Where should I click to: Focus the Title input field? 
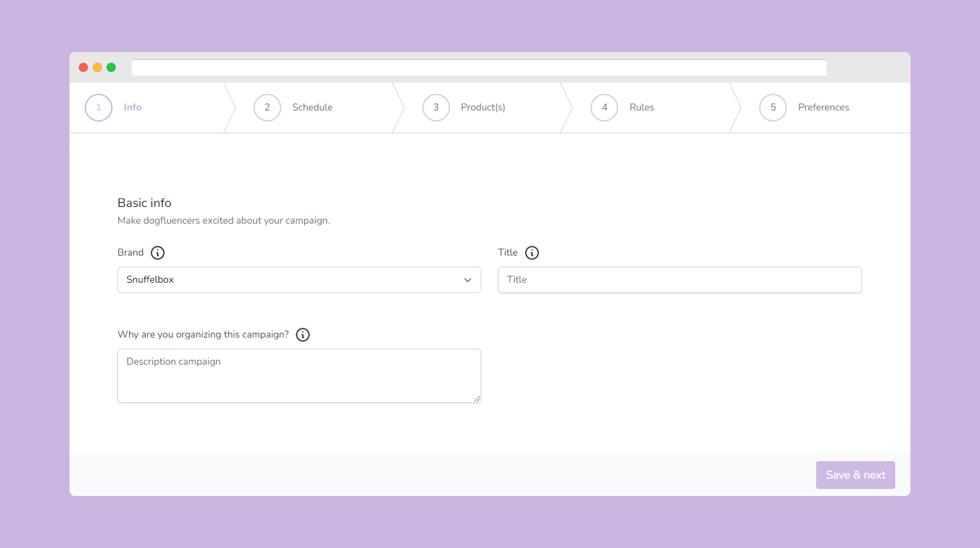[x=679, y=280]
